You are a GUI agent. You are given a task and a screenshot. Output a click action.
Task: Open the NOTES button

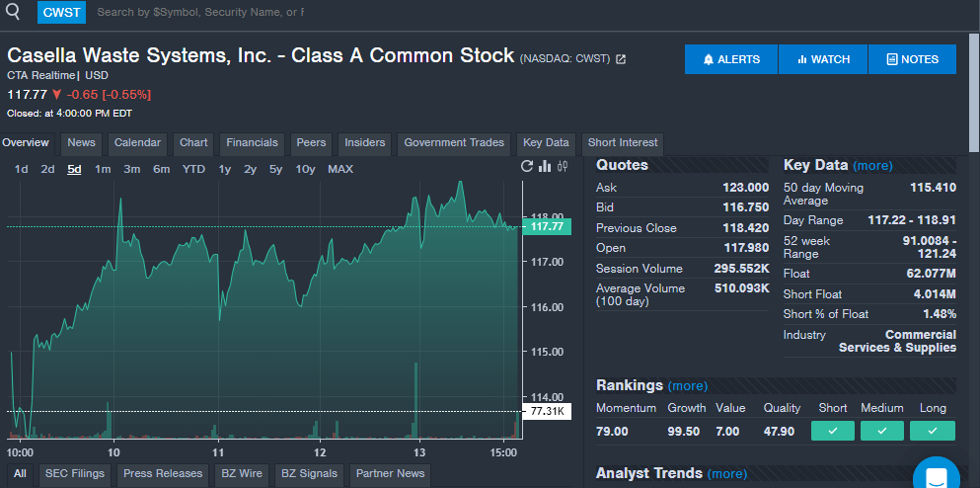(x=913, y=59)
